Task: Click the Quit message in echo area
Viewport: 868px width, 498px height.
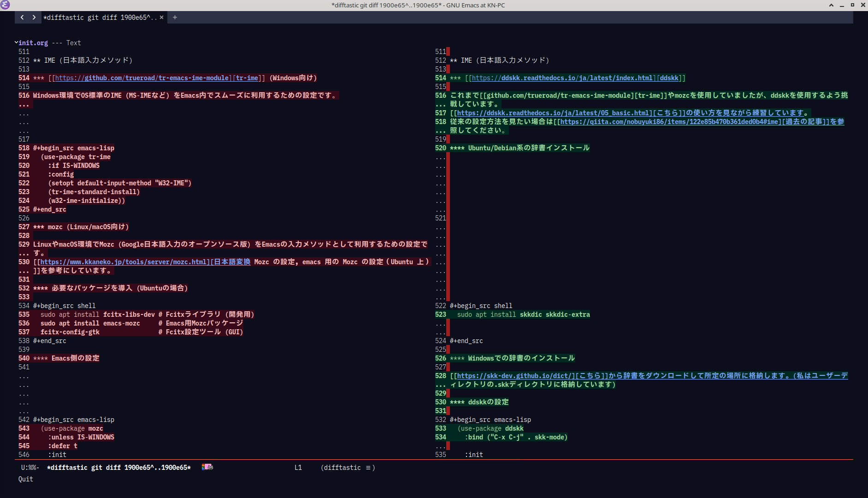Action: coord(26,479)
